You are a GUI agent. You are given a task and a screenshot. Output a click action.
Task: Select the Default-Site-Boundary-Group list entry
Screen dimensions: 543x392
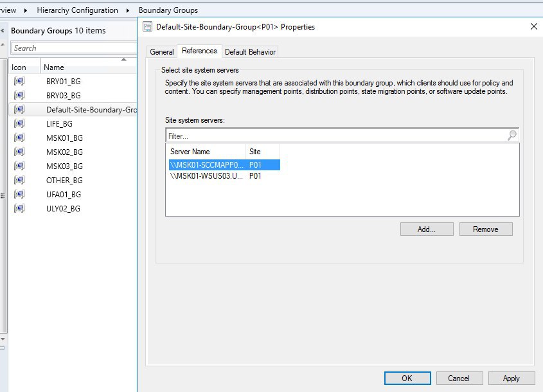click(91, 110)
